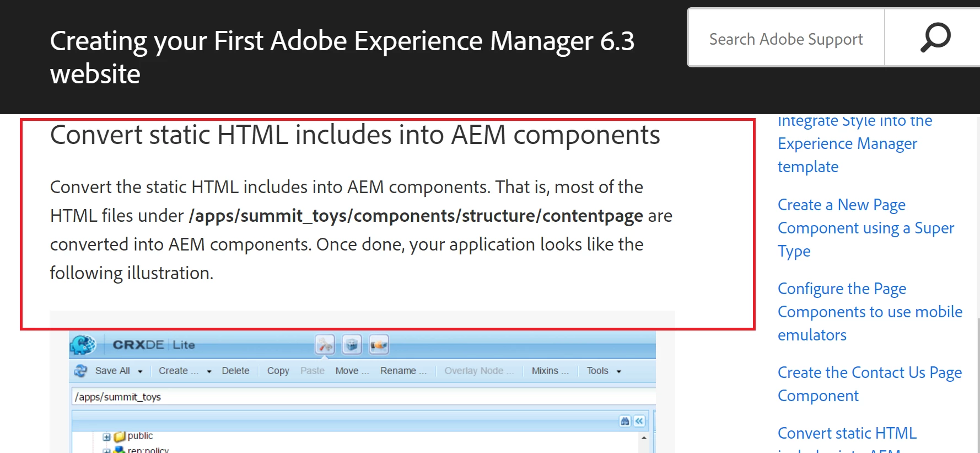Expand the public folder node
Screen dimensions: 980x453
click(106, 437)
